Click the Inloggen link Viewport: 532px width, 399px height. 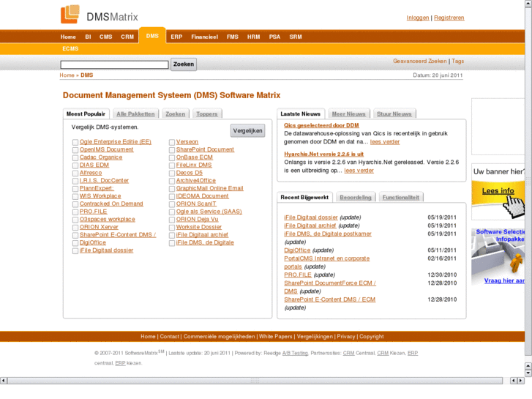point(418,18)
